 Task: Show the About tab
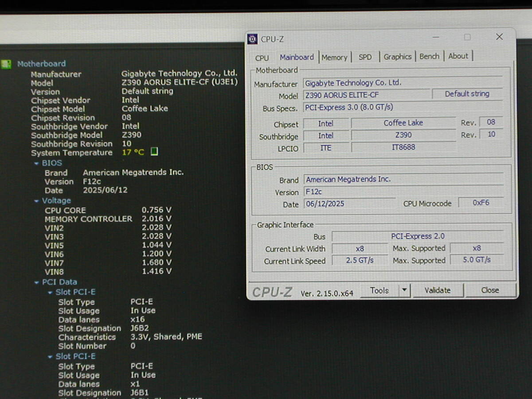(458, 56)
